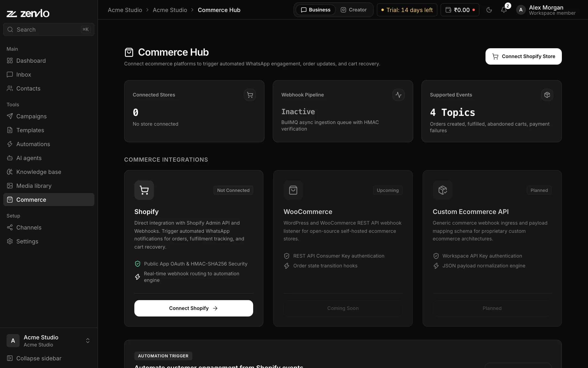The width and height of the screenshot is (588, 368).
Task: Click the Automations lightning icon
Action: [x=10, y=144]
